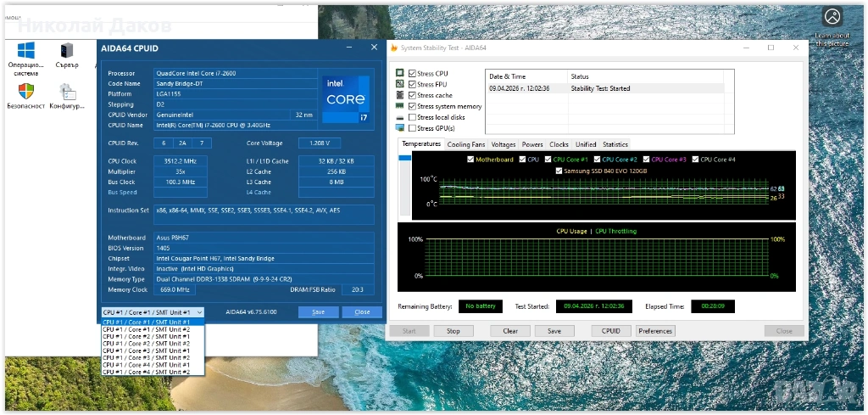Uncheck the Stress FPU checkbox

click(413, 85)
